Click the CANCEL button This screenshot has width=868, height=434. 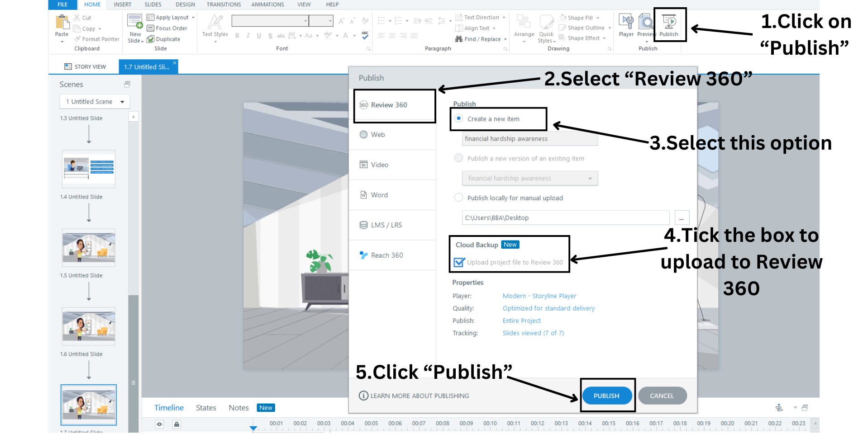pos(662,396)
